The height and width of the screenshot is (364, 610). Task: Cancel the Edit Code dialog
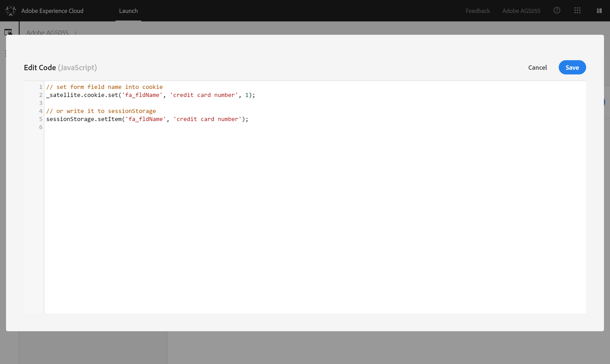click(537, 68)
